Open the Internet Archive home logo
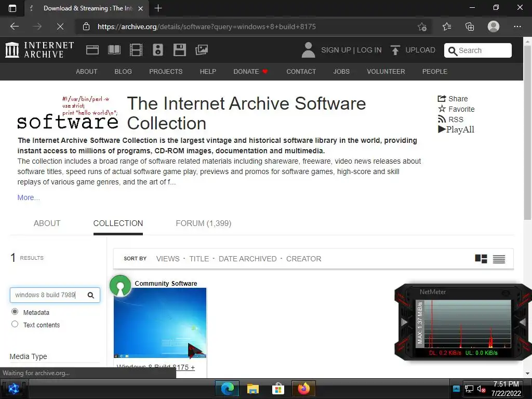Image resolution: width=532 pixels, height=399 pixels. tap(39, 50)
